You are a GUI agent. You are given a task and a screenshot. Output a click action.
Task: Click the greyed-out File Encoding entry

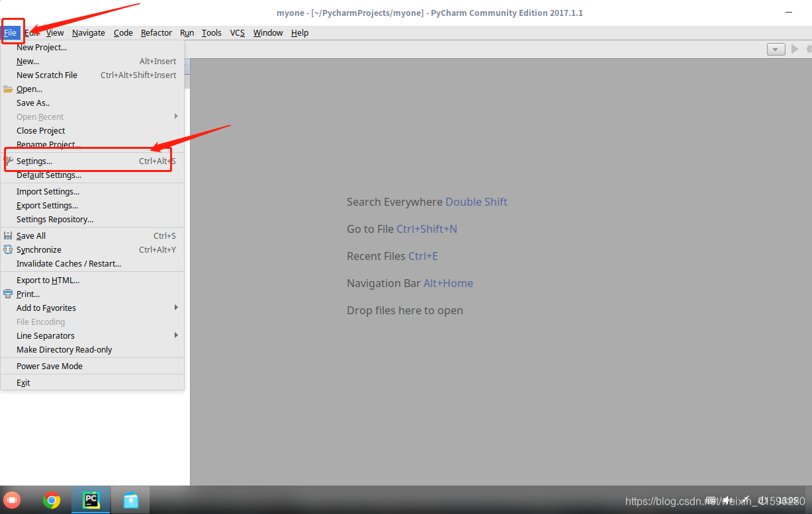tap(92, 321)
